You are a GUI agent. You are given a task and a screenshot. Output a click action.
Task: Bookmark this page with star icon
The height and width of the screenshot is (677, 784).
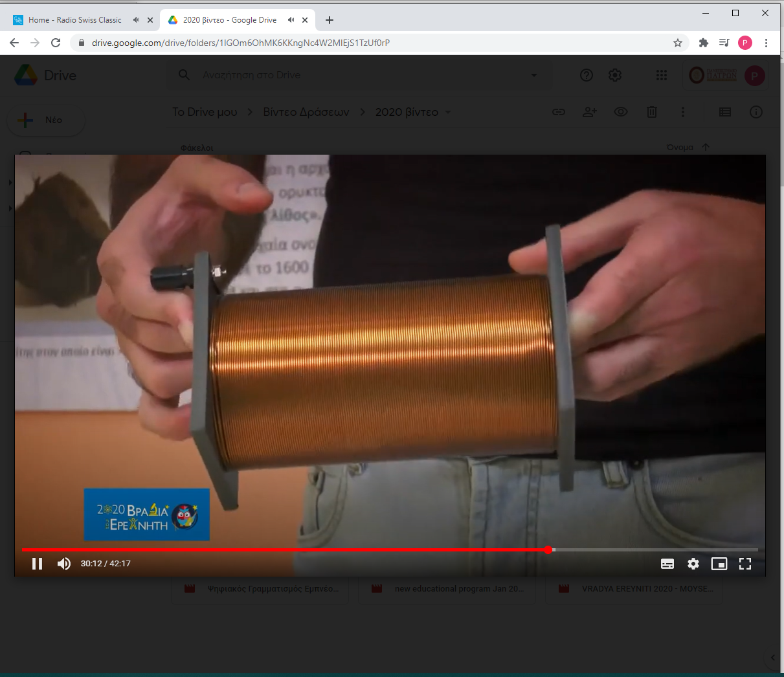point(678,43)
